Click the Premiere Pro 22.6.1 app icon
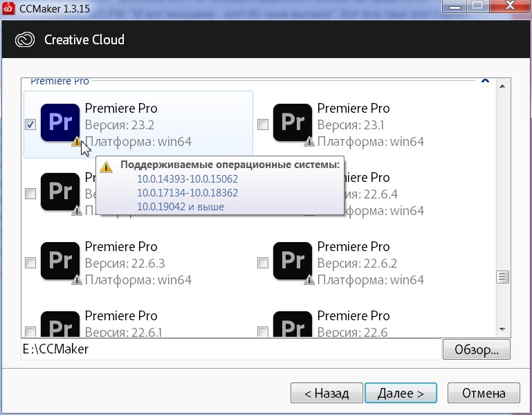 60,324
